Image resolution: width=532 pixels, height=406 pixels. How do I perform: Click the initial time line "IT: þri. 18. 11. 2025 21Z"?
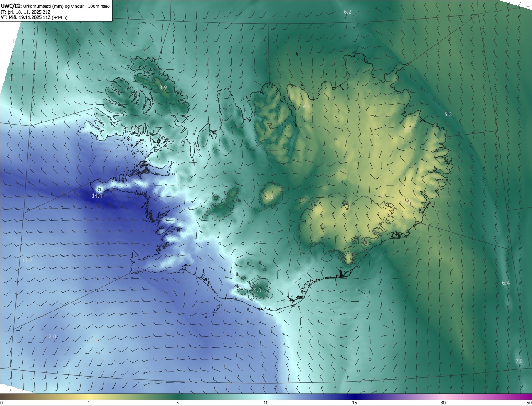(x=26, y=12)
